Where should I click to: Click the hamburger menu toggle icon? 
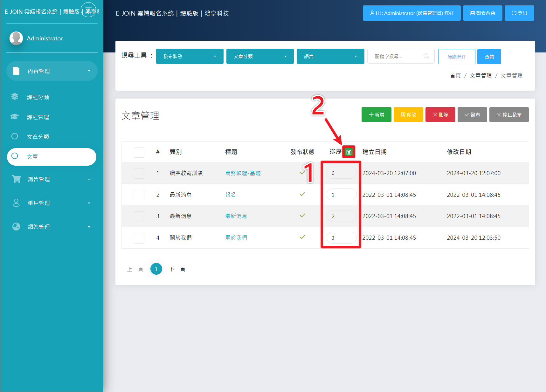88,10
